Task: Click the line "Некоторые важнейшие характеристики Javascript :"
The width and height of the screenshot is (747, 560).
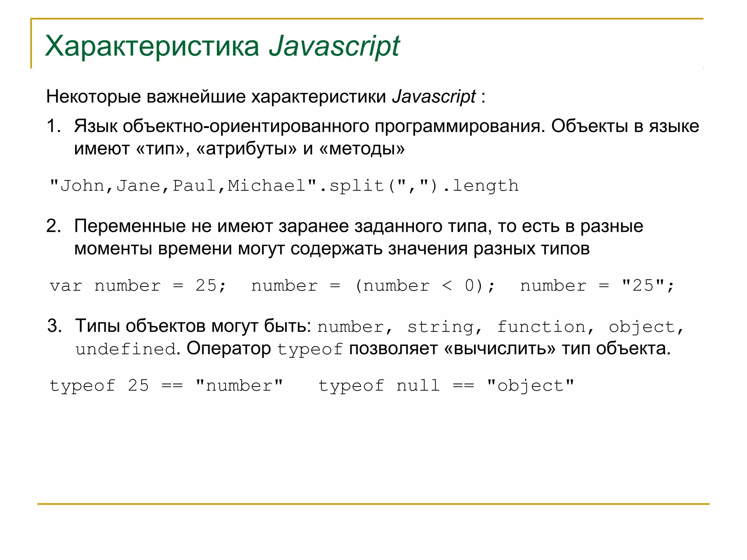Action: [266, 97]
